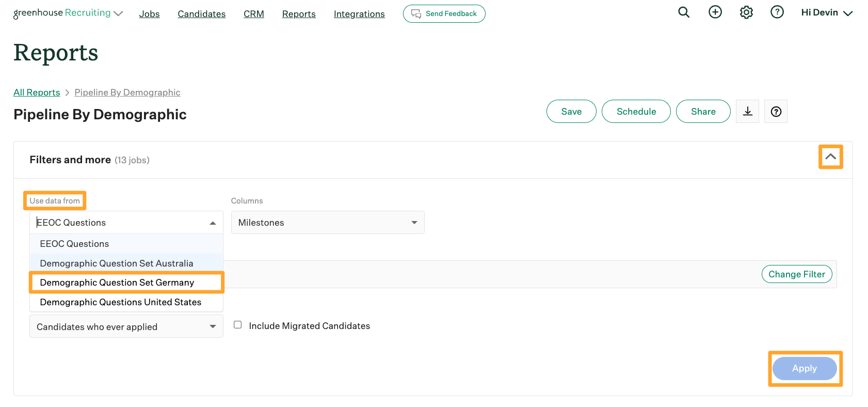Screen dimensions: 868x407
Task: Download the report using the download icon
Action: (748, 112)
